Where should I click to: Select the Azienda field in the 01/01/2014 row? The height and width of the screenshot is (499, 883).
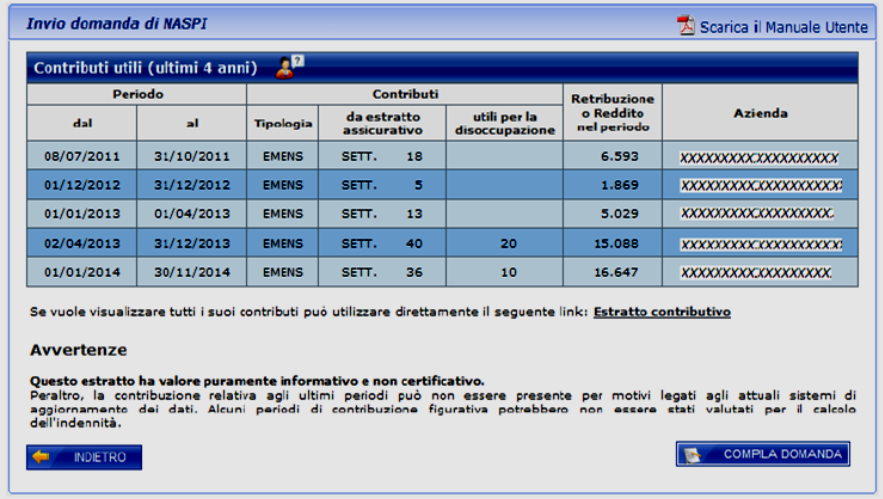[755, 273]
